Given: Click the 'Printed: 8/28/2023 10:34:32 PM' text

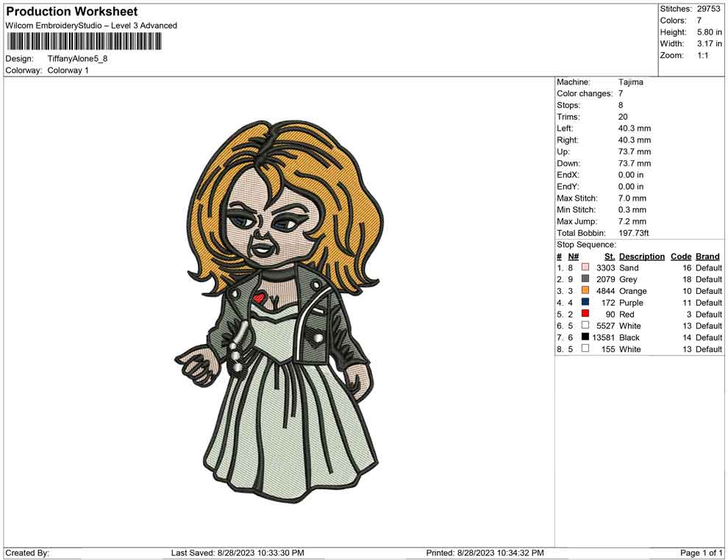Looking at the screenshot, I should point(485,553).
